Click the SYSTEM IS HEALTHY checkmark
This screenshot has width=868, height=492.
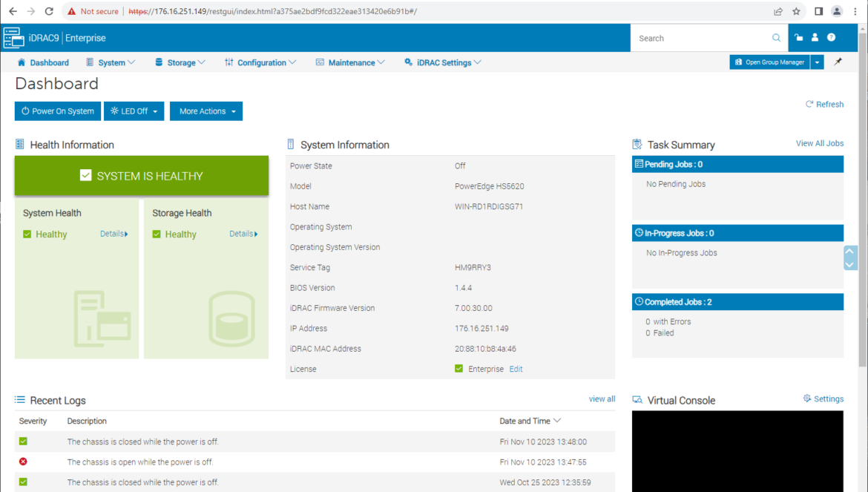pos(85,175)
